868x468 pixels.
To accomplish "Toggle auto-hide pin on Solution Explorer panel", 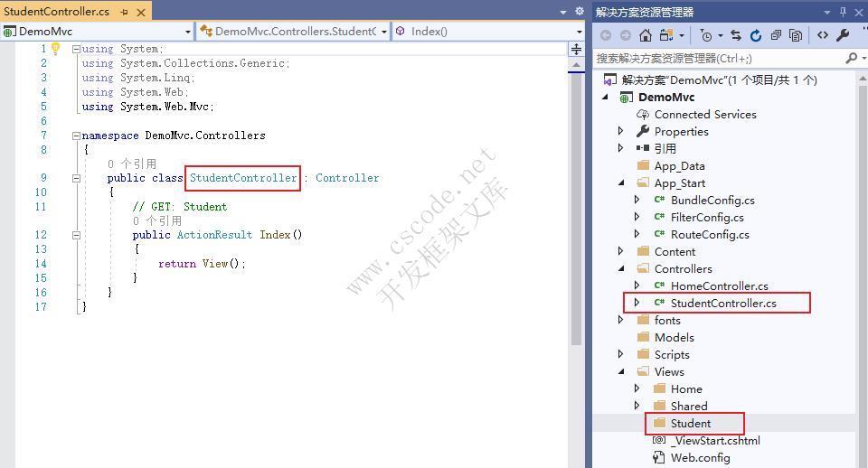I will point(844,12).
